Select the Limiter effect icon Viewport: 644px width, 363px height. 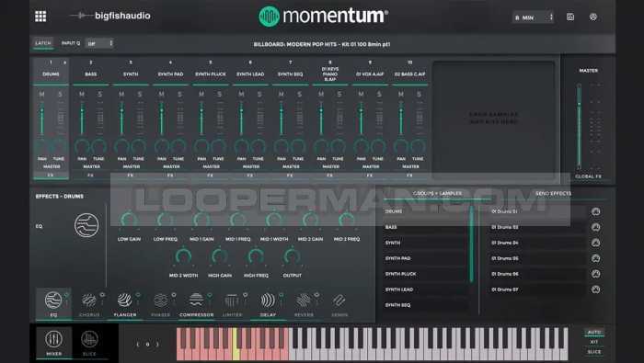[232, 301]
